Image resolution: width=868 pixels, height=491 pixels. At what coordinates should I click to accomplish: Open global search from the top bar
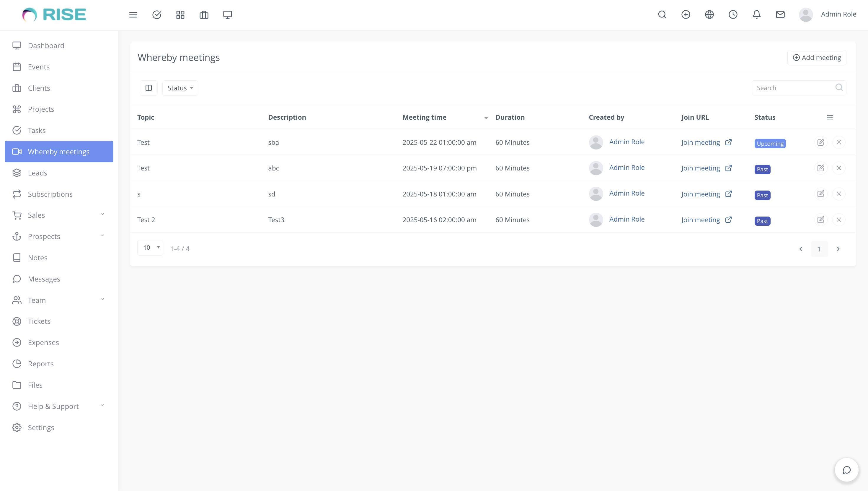click(x=662, y=14)
